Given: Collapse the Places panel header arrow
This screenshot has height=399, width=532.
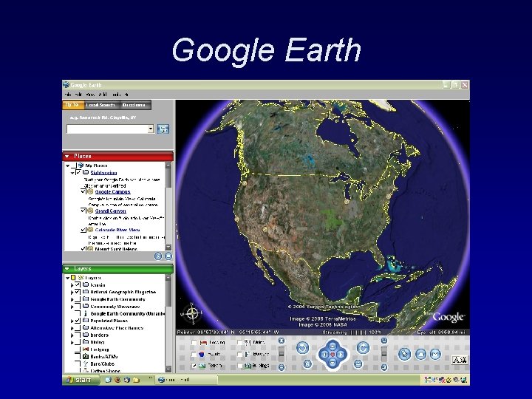Looking at the screenshot, I should click(x=66, y=156).
